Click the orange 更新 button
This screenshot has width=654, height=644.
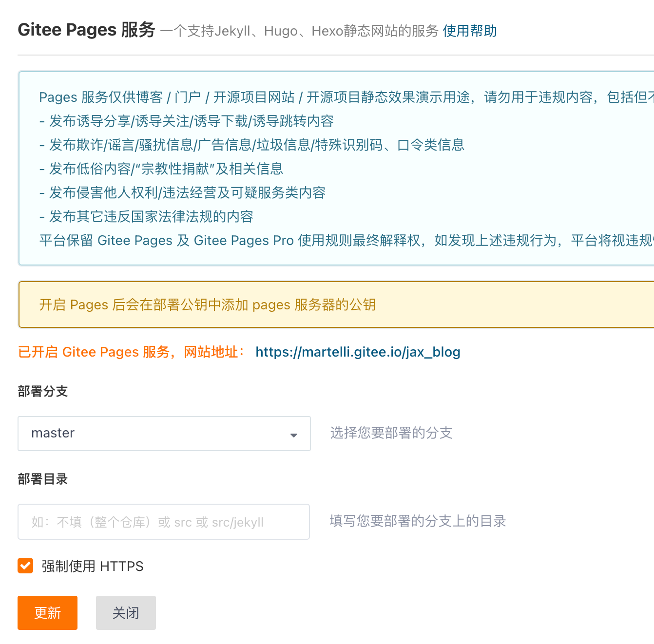[47, 613]
